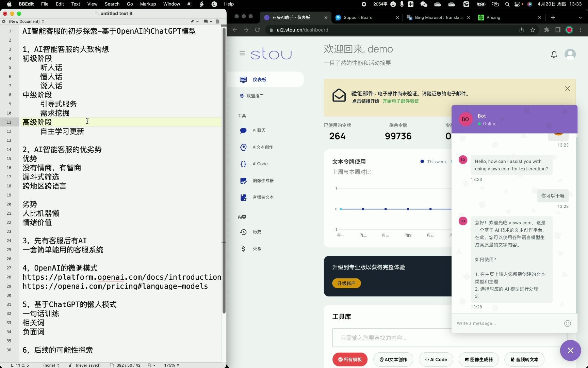588x368 pixels.
Task: Click the BBEdit cursor position L: 11 C: 5
Action: tap(20, 365)
